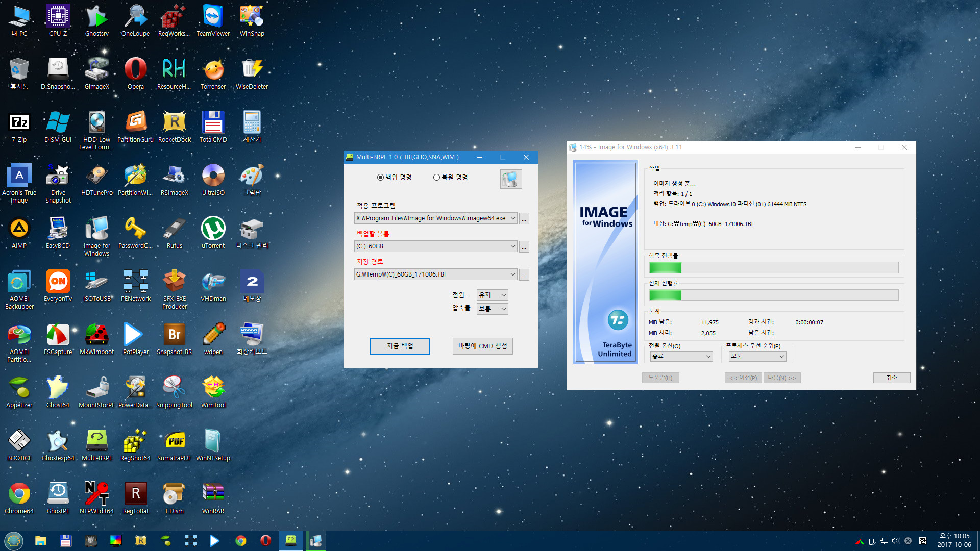
Task: Click the Start orb on the taskbar
Action: (14, 540)
